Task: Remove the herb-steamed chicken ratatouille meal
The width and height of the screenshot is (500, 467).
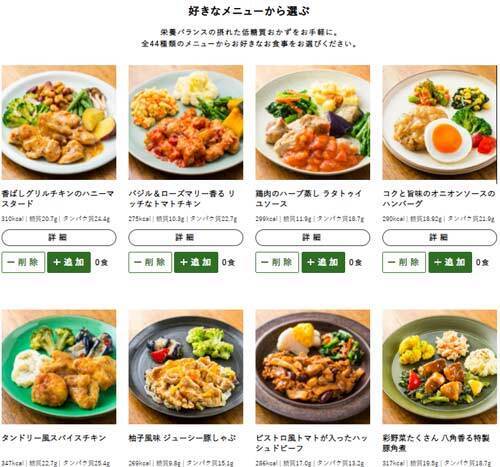Action: (x=277, y=262)
